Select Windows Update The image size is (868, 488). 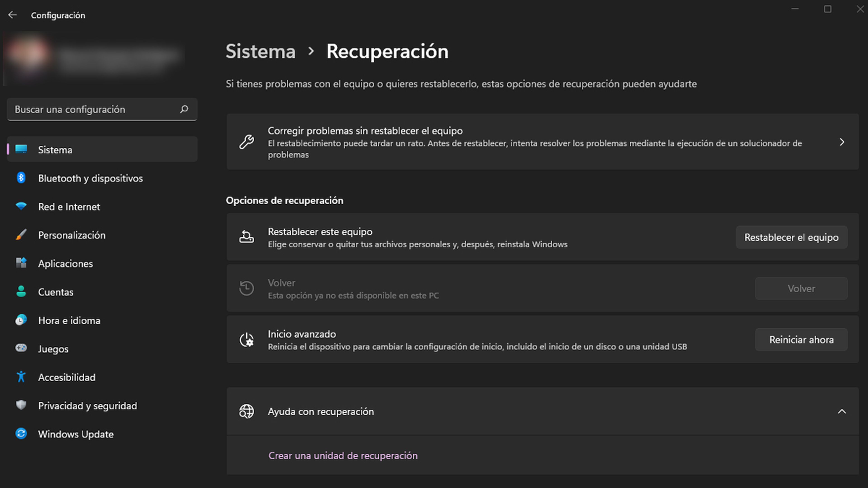[x=102, y=434]
